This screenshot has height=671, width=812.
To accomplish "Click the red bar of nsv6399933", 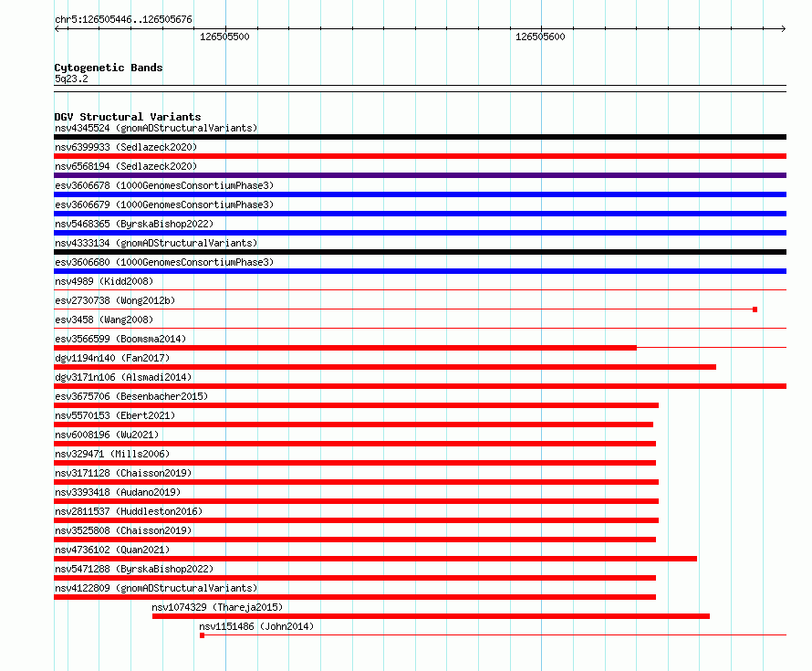I will pyautogui.click(x=420, y=156).
